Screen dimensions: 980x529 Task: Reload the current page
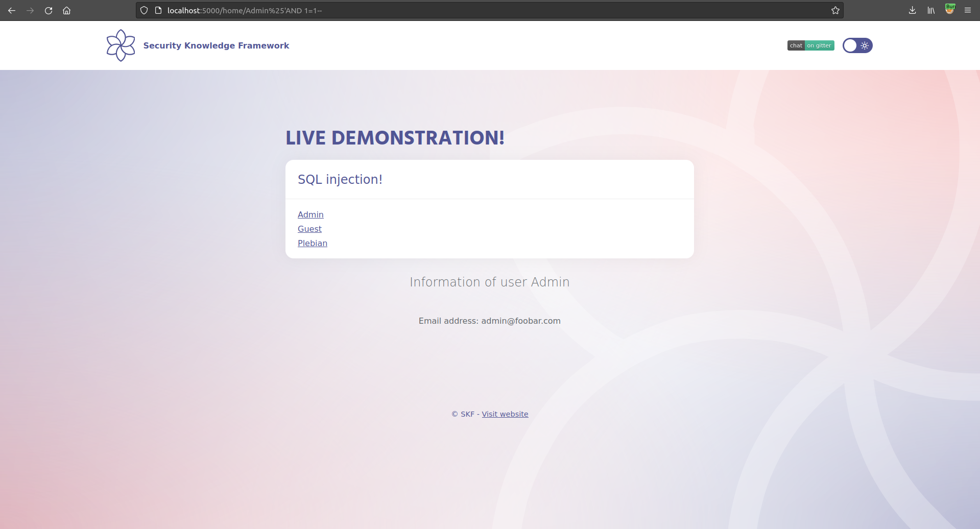pyautogui.click(x=49, y=10)
